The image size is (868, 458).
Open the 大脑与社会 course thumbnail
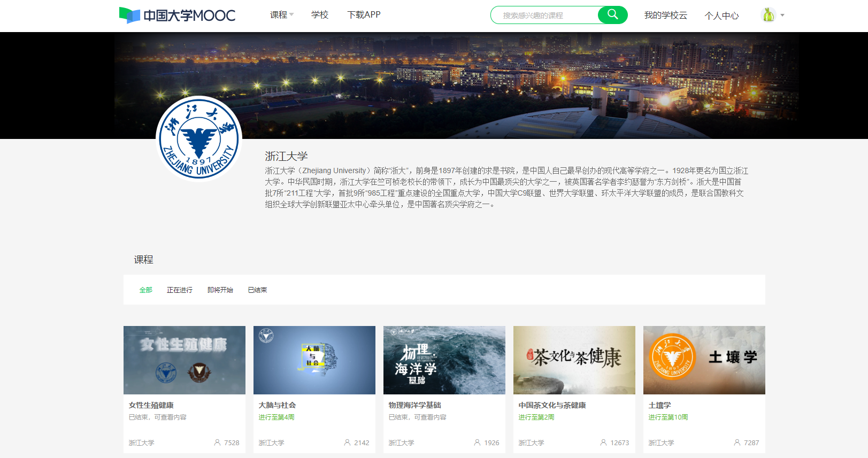click(314, 360)
